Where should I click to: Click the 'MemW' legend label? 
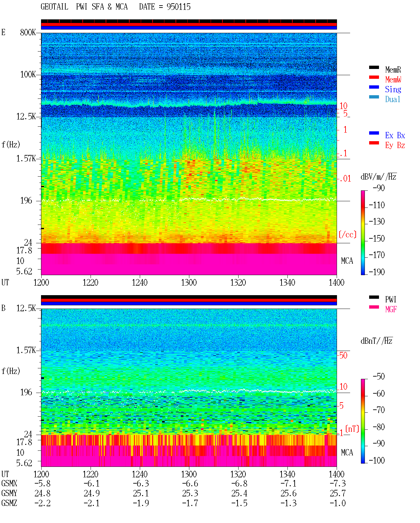393,79
